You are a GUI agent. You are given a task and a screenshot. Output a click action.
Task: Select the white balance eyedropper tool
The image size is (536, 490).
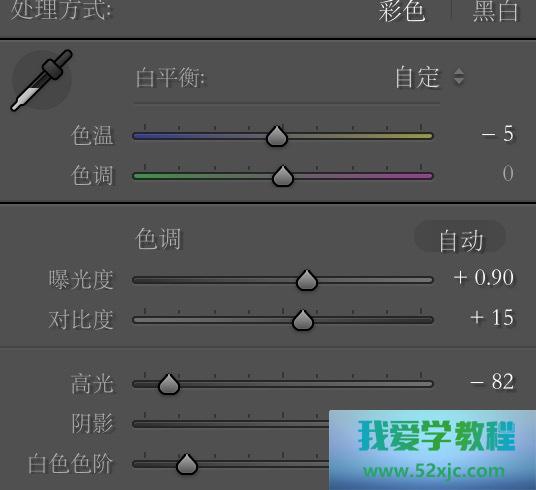42,81
